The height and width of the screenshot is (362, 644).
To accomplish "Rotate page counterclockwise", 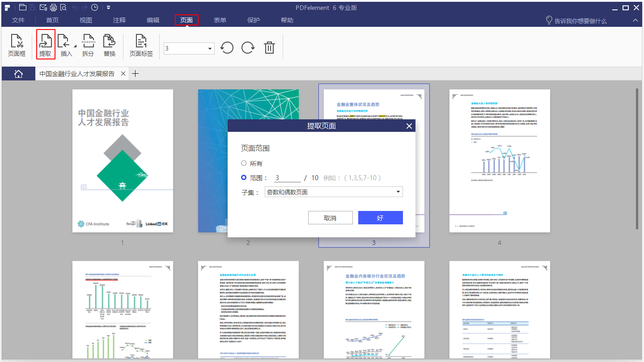I will [227, 47].
